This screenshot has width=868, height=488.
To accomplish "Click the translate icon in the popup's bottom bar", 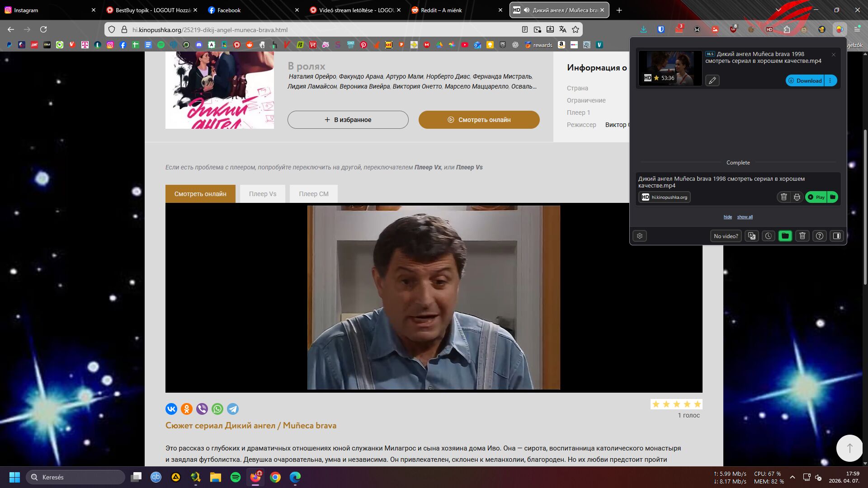I will [x=751, y=236].
